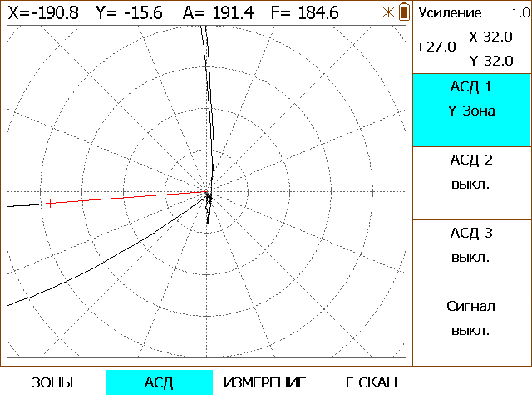Image resolution: width=532 pixels, height=399 pixels.
Task: Click the battery status icon
Action: [404, 12]
